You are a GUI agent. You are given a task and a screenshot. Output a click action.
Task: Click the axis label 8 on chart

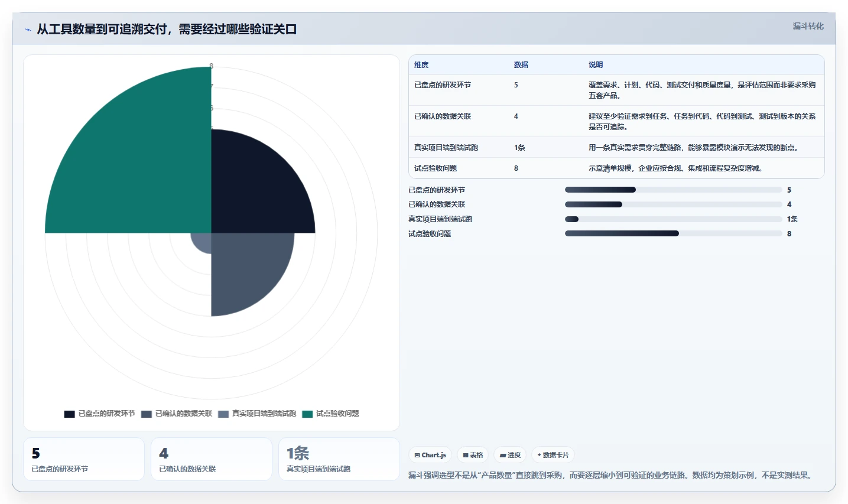(211, 66)
